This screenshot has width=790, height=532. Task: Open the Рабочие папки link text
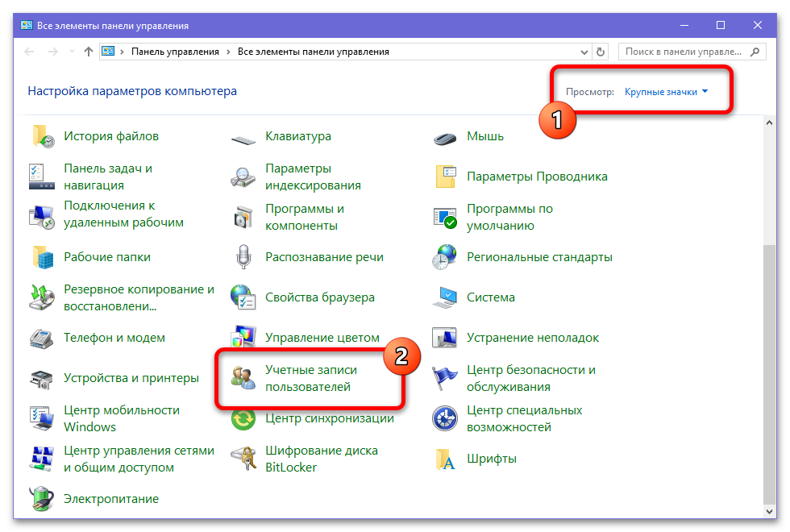[x=106, y=257]
